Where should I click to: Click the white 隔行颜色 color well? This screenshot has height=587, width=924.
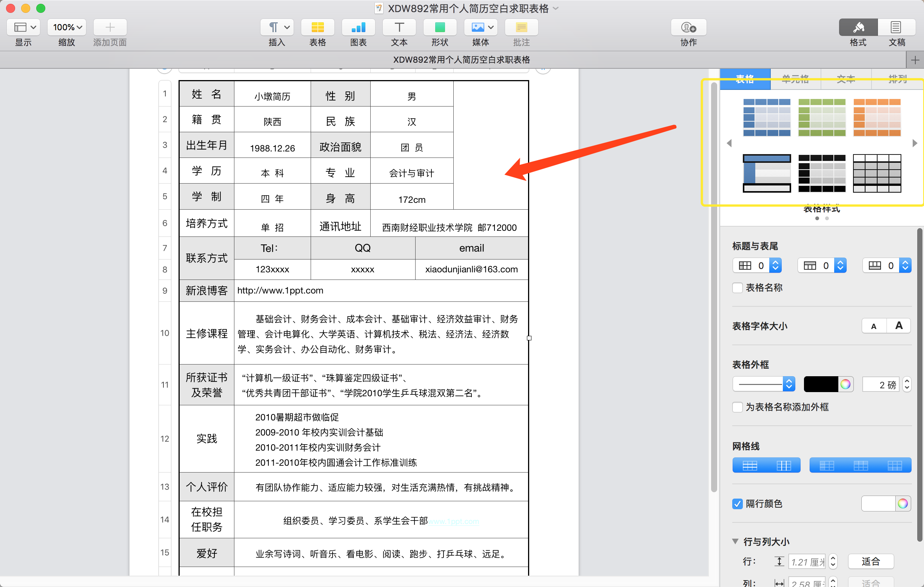(878, 503)
